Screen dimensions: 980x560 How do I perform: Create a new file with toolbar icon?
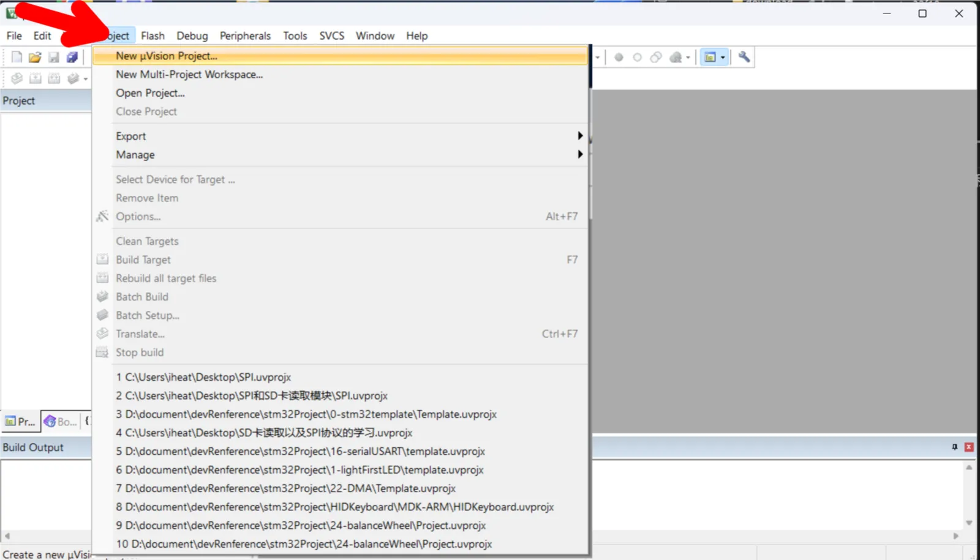[x=17, y=57]
